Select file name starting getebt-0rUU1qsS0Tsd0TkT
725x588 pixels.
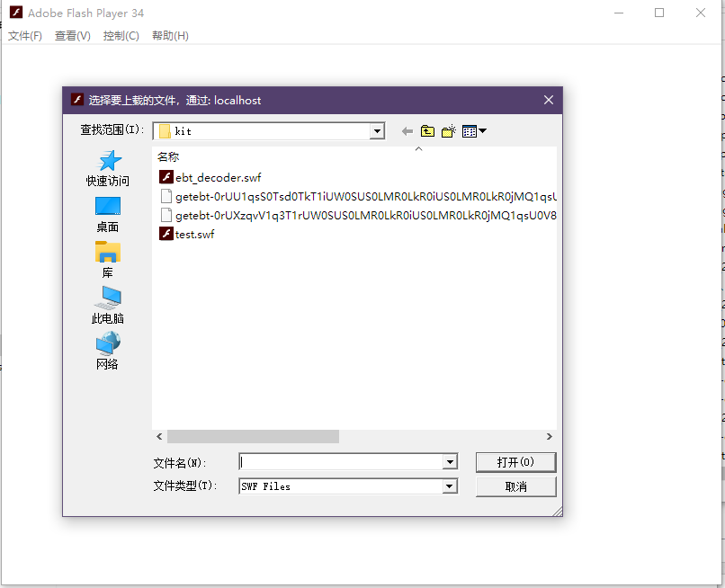tap(366, 197)
